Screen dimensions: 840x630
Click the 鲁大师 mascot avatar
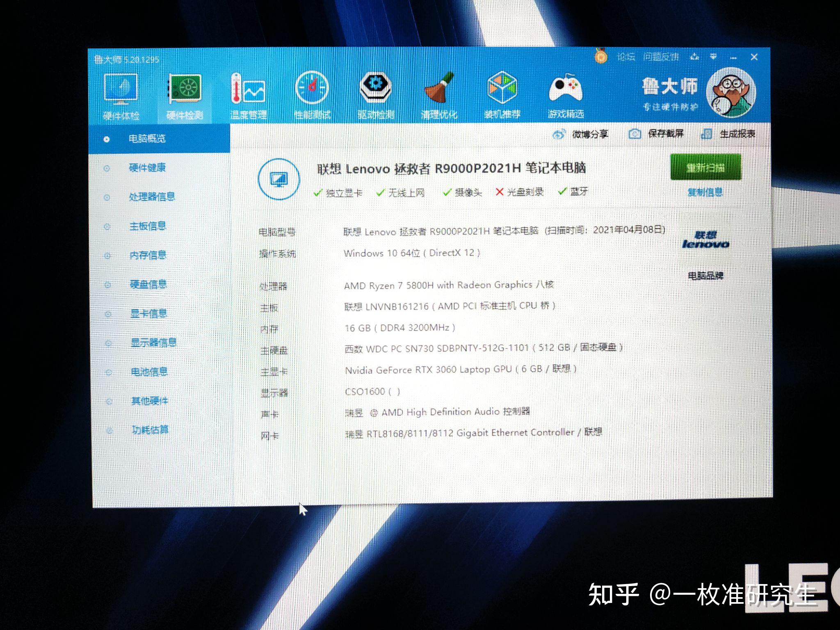pyautogui.click(x=731, y=93)
